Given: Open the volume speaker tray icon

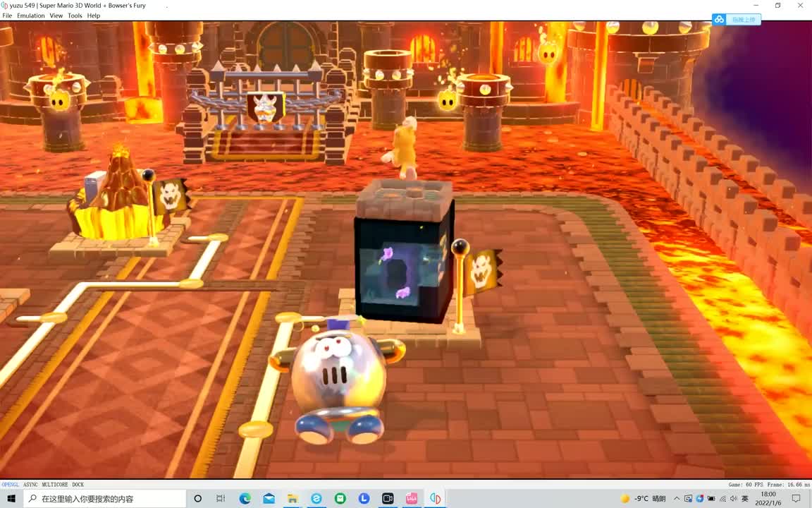Looking at the screenshot, I should [733, 499].
